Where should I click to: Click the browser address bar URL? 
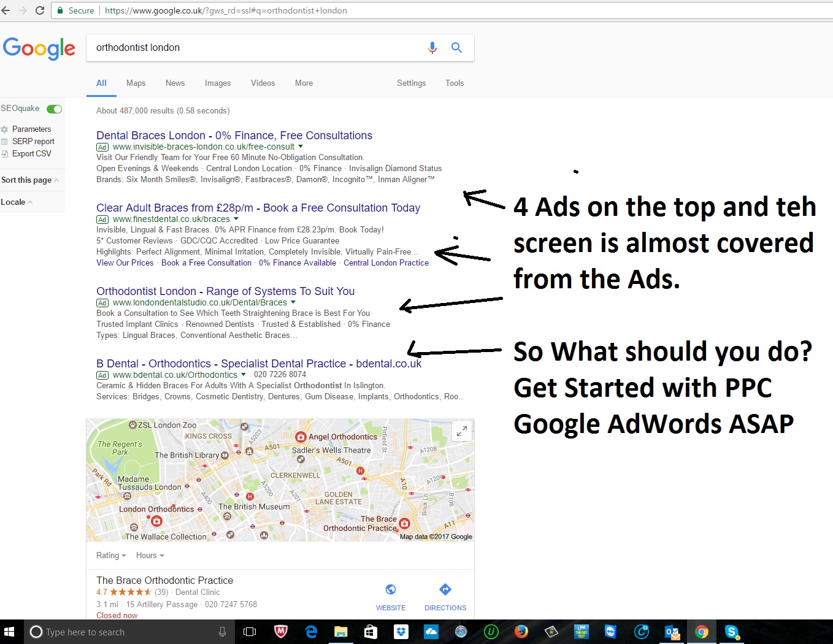(226, 10)
